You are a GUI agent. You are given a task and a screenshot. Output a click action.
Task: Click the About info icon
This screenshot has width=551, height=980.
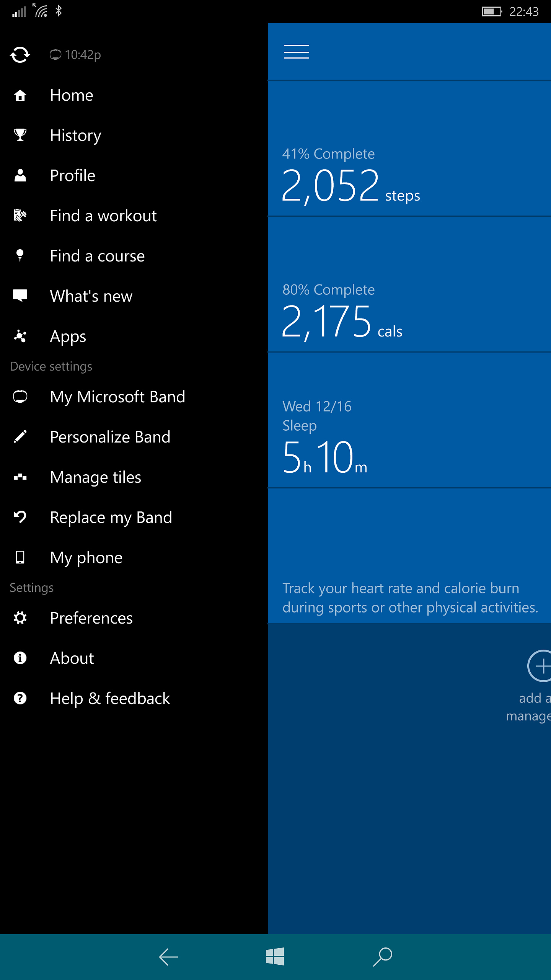(20, 658)
